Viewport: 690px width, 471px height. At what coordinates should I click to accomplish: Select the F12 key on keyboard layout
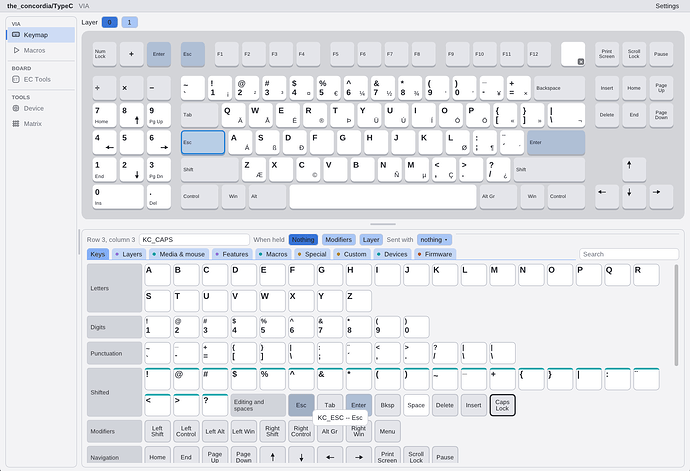(539, 54)
